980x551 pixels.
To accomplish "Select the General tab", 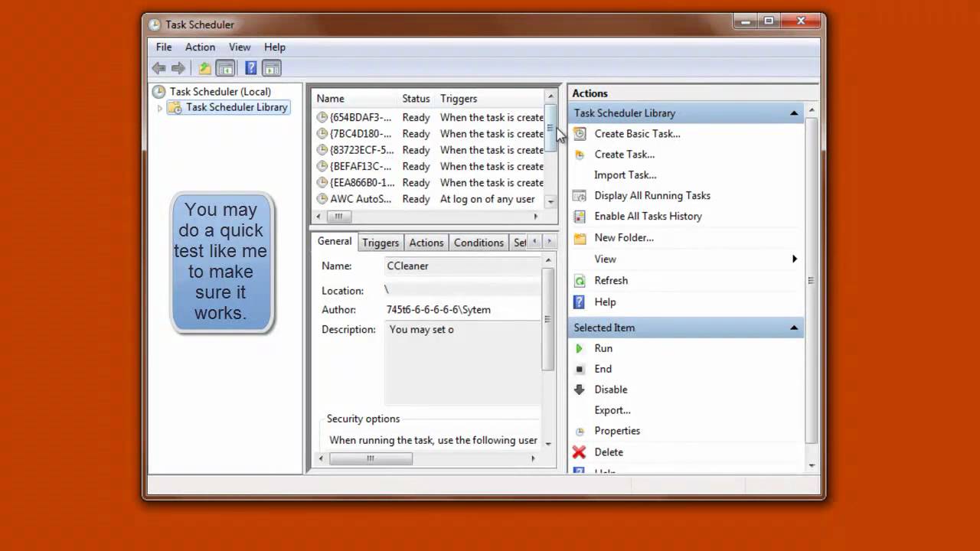I will [x=335, y=241].
